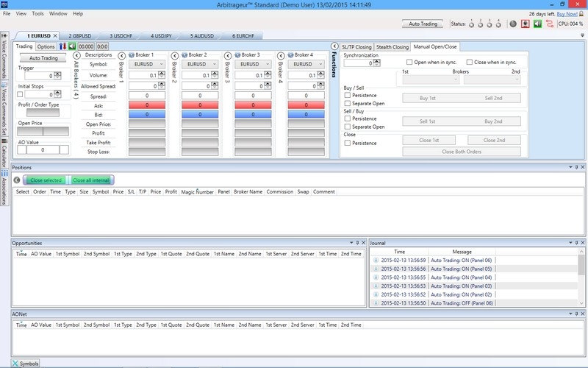
Task: Click status indicator light number 2
Action: pyautogui.click(x=481, y=24)
